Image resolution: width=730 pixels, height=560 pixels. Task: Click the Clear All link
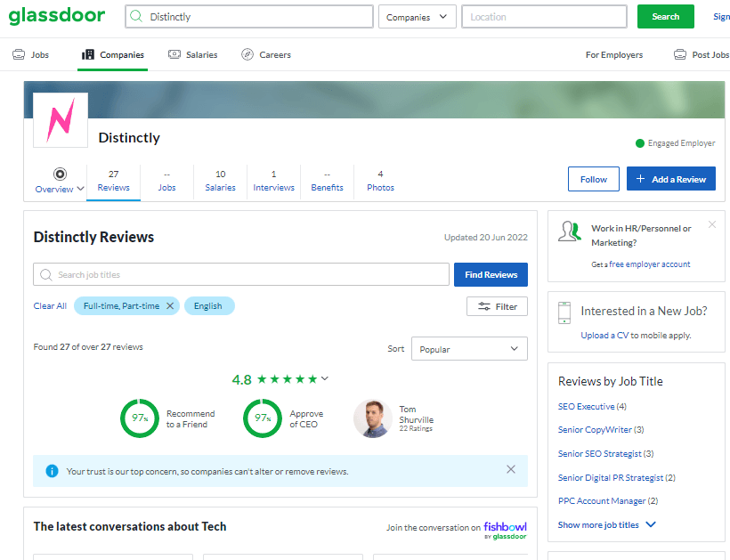click(50, 306)
